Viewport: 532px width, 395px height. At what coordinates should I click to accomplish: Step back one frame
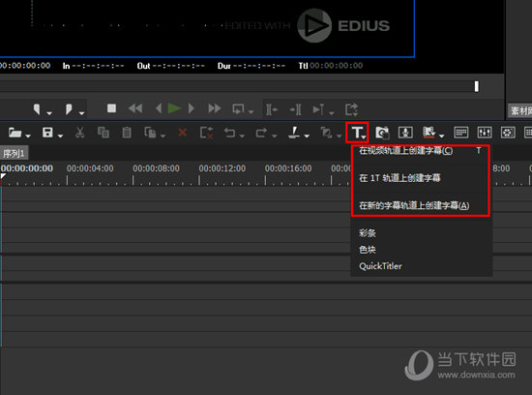point(159,108)
